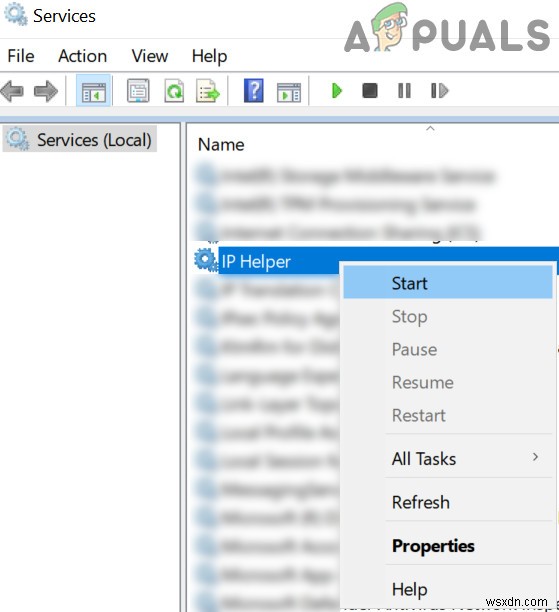Click the green Start Service play icon
Screen dimensions: 559x612
tap(336, 91)
